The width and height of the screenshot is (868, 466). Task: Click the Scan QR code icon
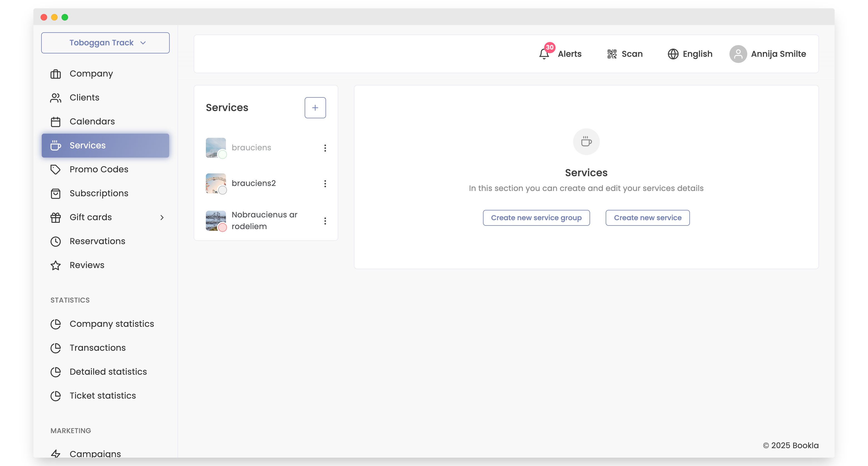click(x=611, y=54)
